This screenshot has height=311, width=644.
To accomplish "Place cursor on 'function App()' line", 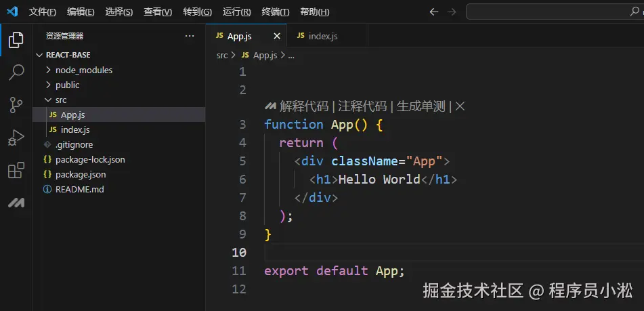I will (x=323, y=124).
